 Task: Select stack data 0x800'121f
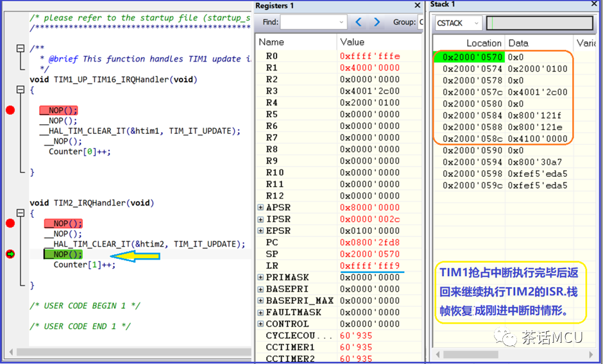pos(535,115)
